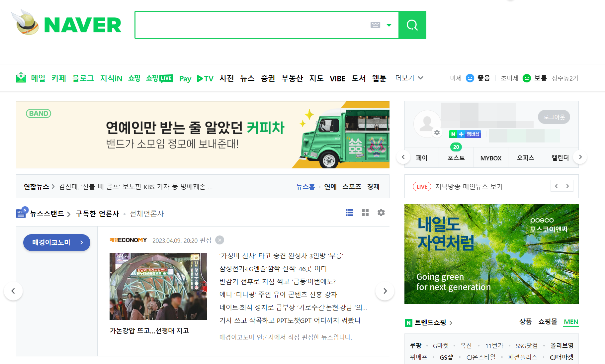Open MYBOX shortcut
This screenshot has height=364, width=605.
491,158
